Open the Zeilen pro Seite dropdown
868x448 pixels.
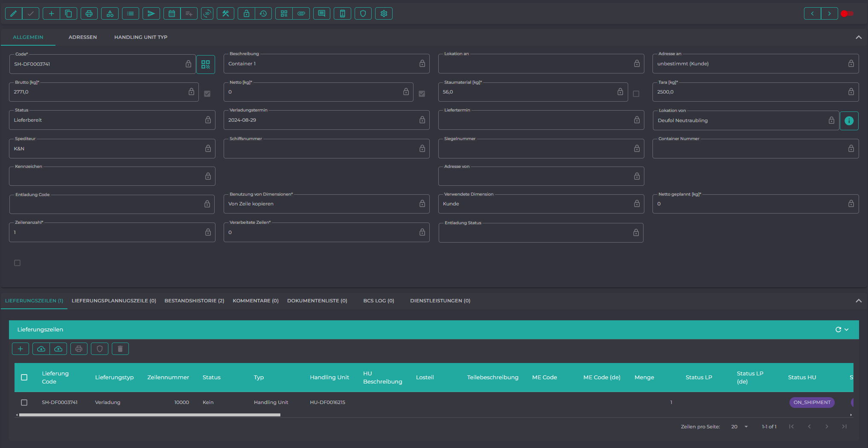[x=740, y=427]
